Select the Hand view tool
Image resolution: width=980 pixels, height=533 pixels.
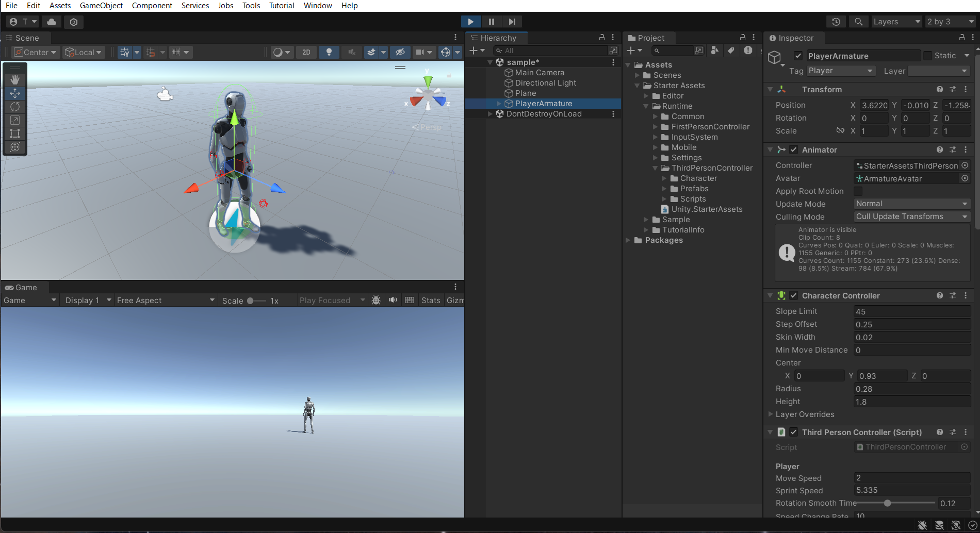[15, 79]
